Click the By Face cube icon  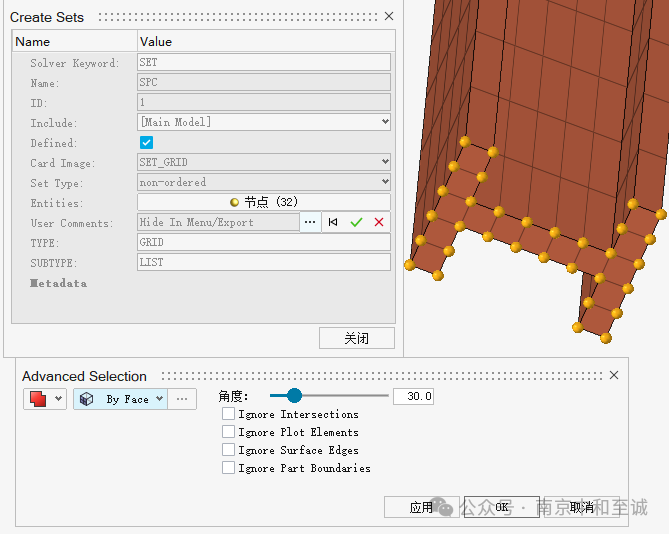point(87,399)
